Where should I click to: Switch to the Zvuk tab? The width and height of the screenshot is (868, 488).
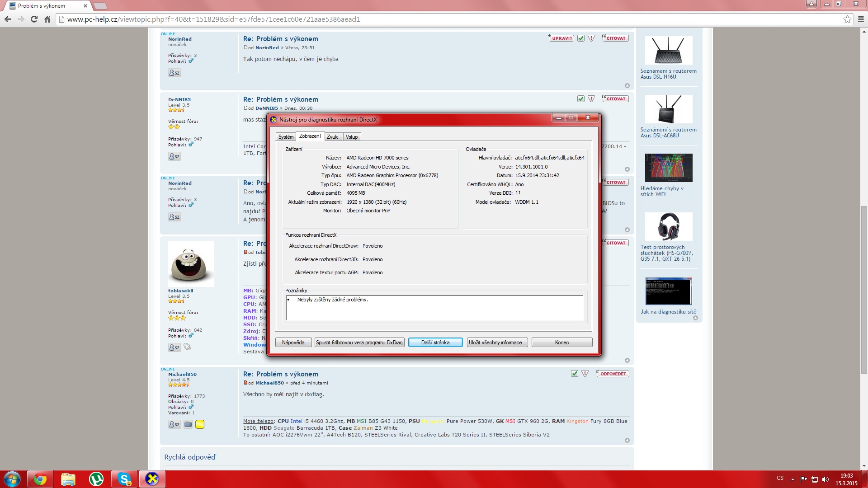click(x=332, y=137)
